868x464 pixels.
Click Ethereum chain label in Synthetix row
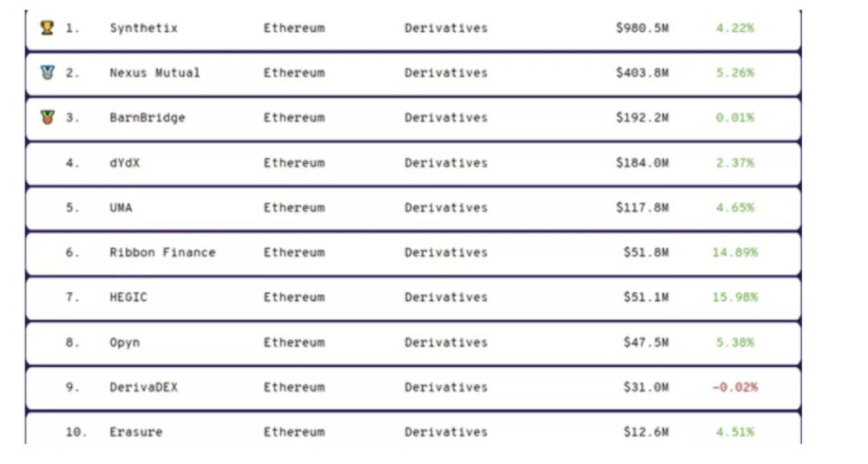(x=294, y=28)
